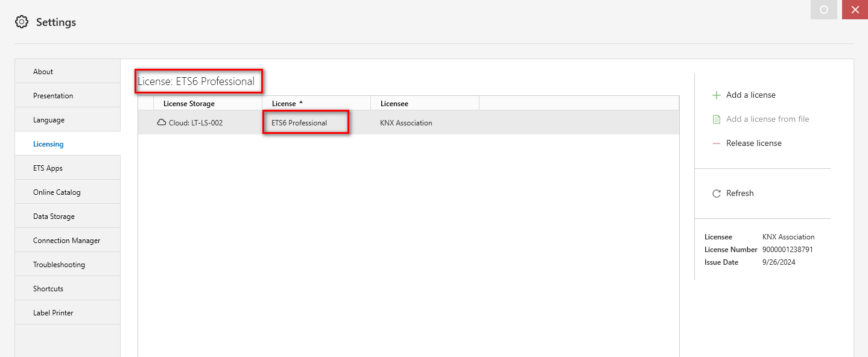Click the circle button in the title bar

tap(824, 10)
